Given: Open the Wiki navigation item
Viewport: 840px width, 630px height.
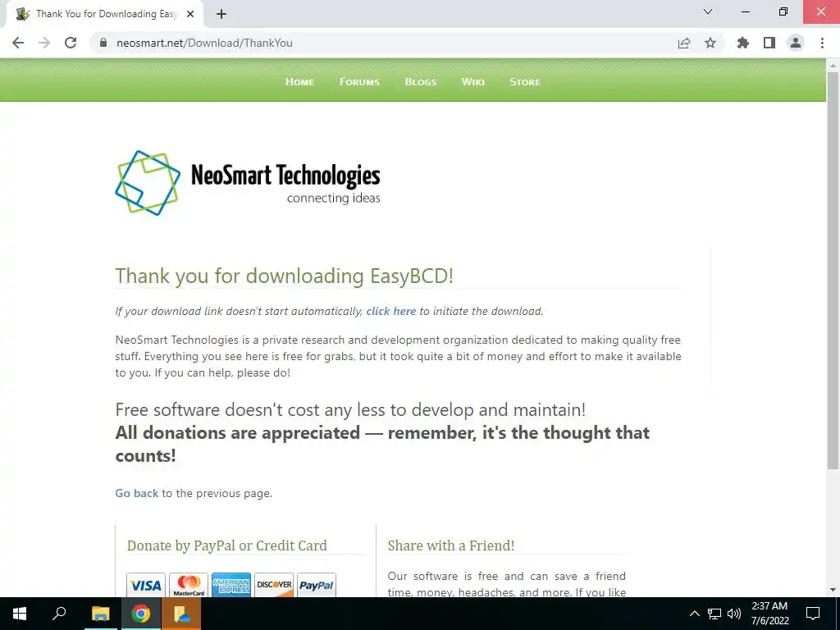Looking at the screenshot, I should pyautogui.click(x=473, y=82).
